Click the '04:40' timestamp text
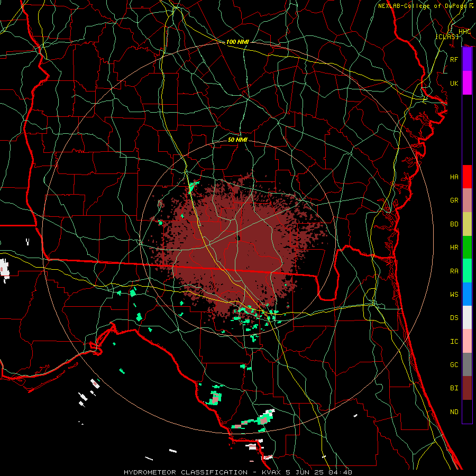This screenshot has width=476, height=476. 340,472
